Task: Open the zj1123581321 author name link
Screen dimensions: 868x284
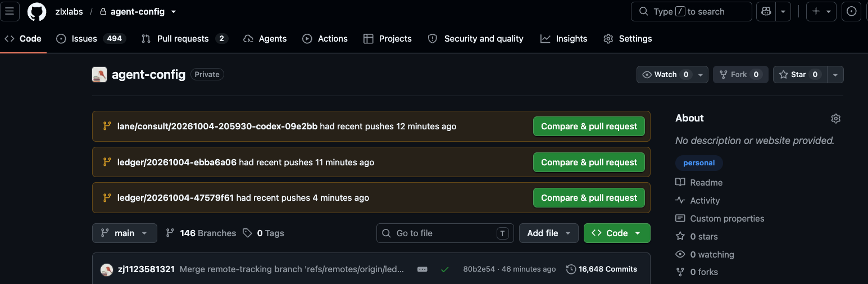Action: pos(146,269)
